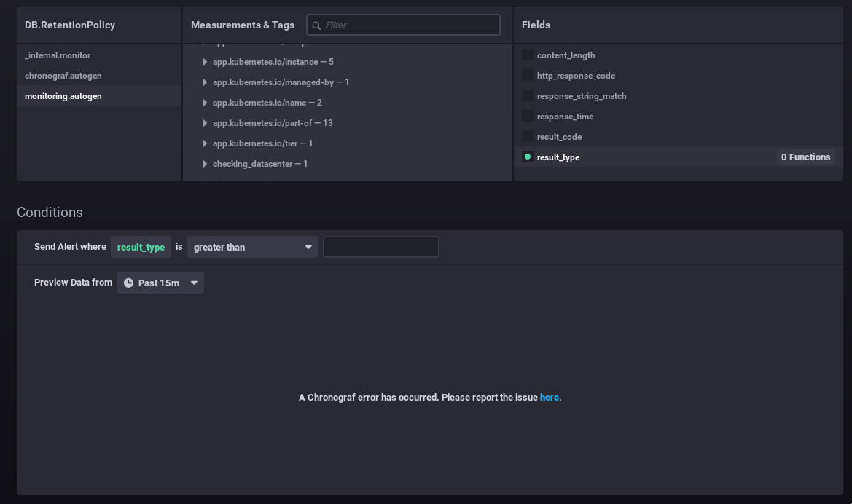The height and width of the screenshot is (504, 852).
Task: Expand the checking_datacenter tag
Action: click(x=204, y=164)
